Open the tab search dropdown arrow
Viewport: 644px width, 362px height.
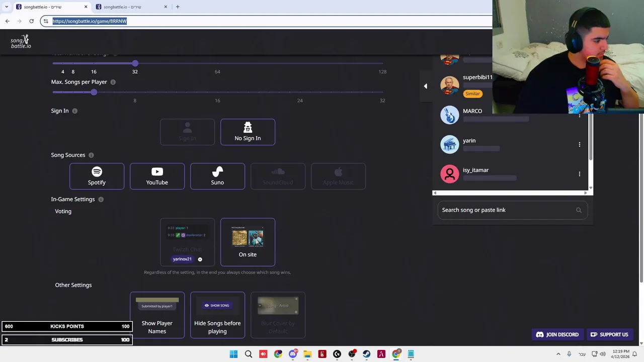6,7
